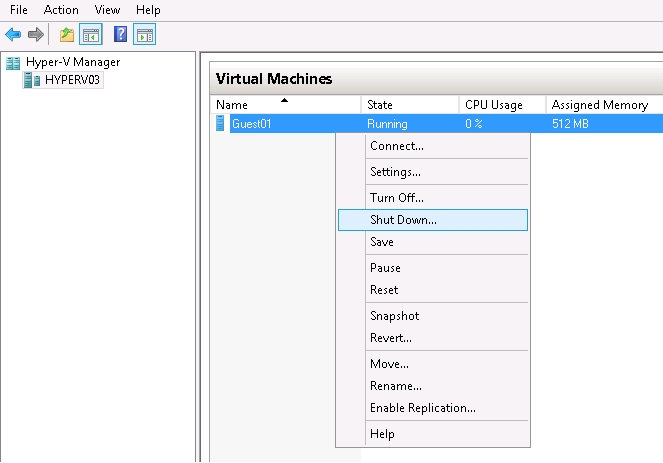Choose Rename... from the context menu

[x=433, y=386]
